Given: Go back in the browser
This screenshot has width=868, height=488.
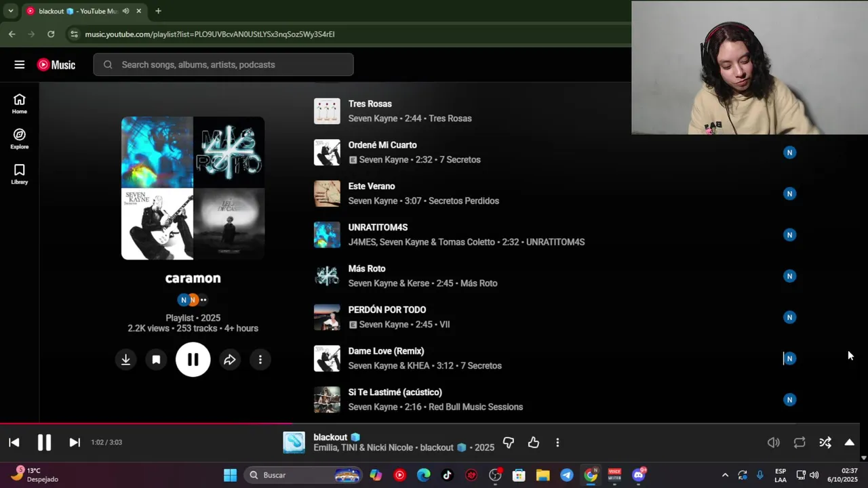Looking at the screenshot, I should 12,34.
